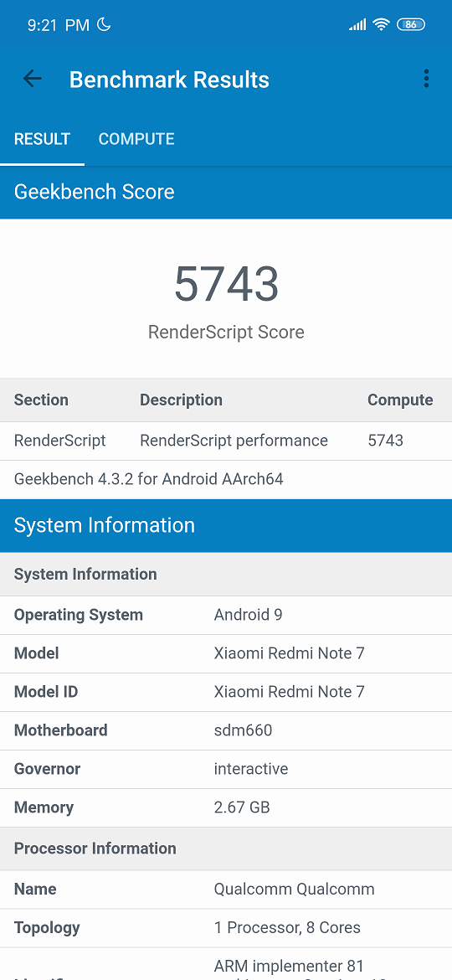The image size is (452, 980).
Task: Select the Operating System Android 9 row
Action: coord(226,615)
